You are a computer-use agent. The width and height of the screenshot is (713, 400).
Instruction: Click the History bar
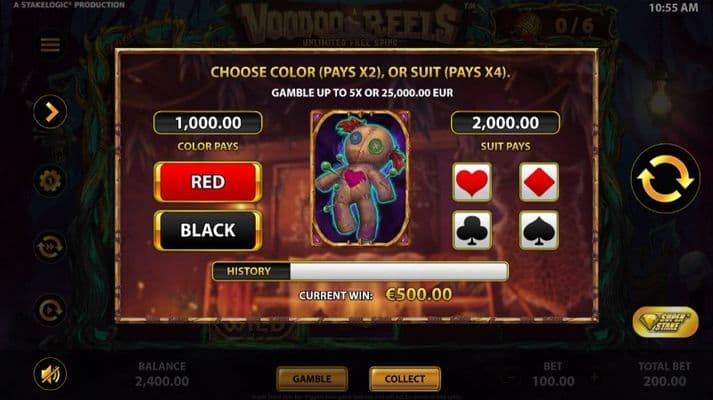[360, 271]
